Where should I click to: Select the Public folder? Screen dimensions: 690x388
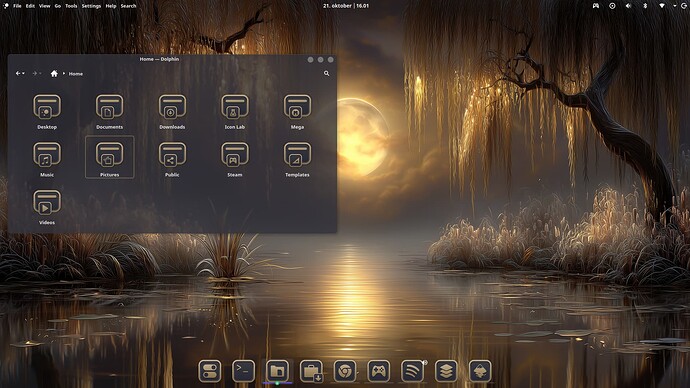pos(172,159)
